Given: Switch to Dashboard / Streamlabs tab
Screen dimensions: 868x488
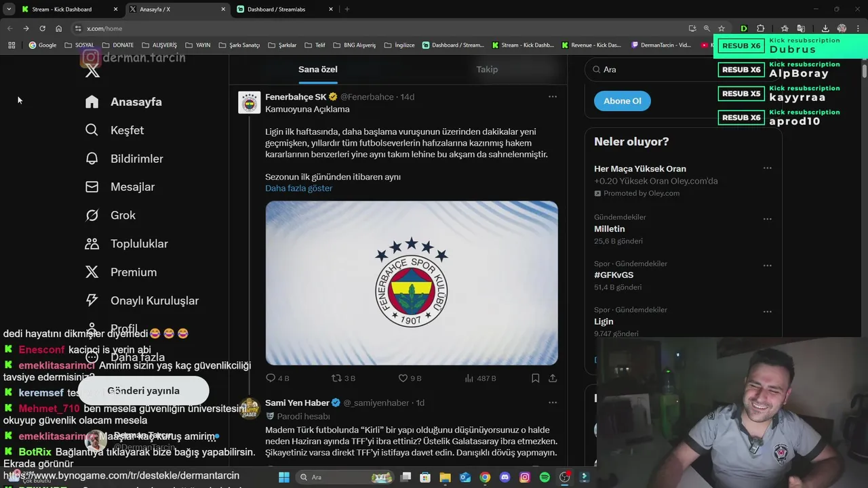Looking at the screenshot, I should (x=284, y=9).
